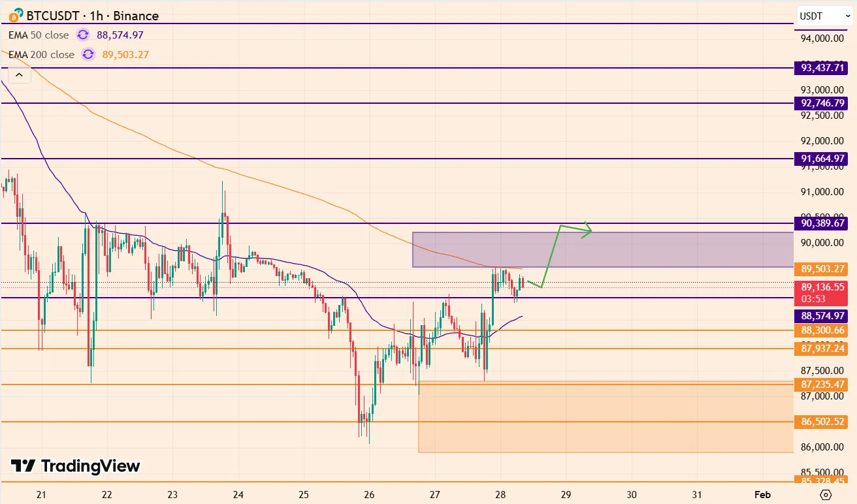Click the Binance exchange logo beside the Bitcoin icon

pyautogui.click(x=19, y=12)
